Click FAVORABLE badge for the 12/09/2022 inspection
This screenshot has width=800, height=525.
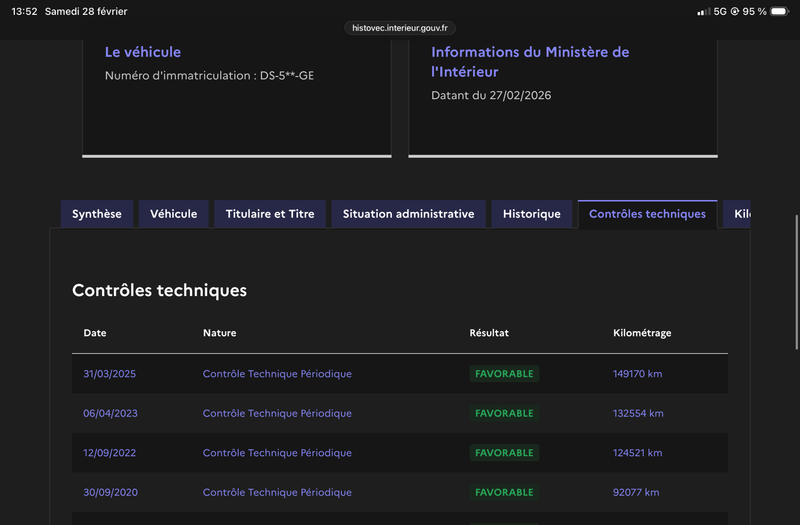point(504,453)
